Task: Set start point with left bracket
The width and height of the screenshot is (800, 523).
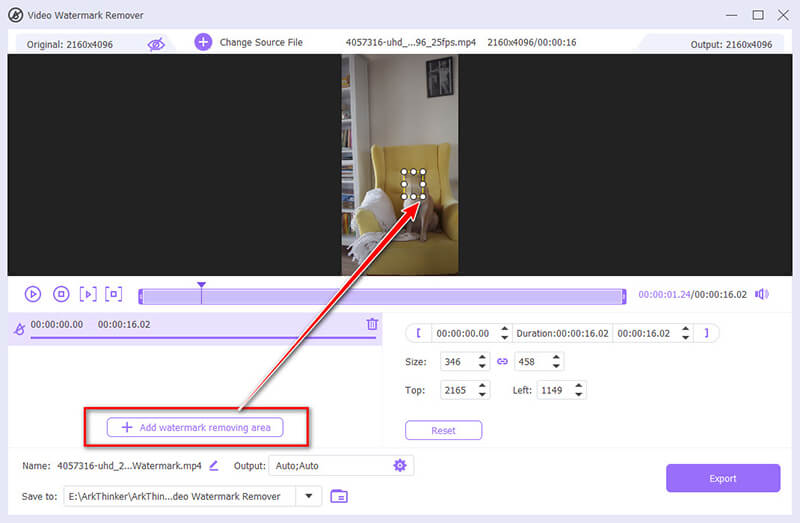Action: (418, 333)
